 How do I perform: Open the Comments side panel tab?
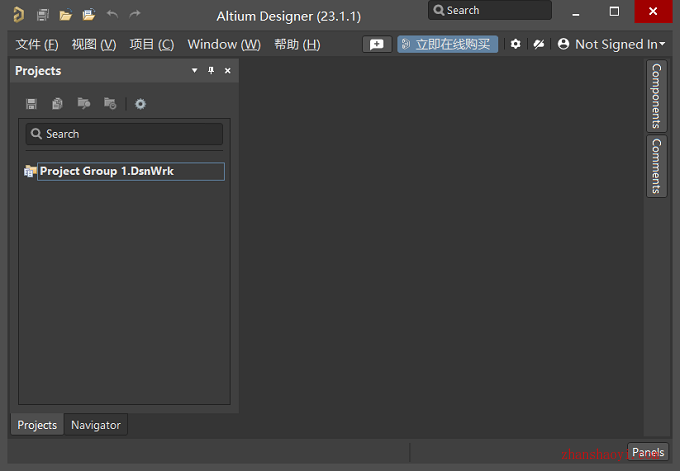point(657,166)
